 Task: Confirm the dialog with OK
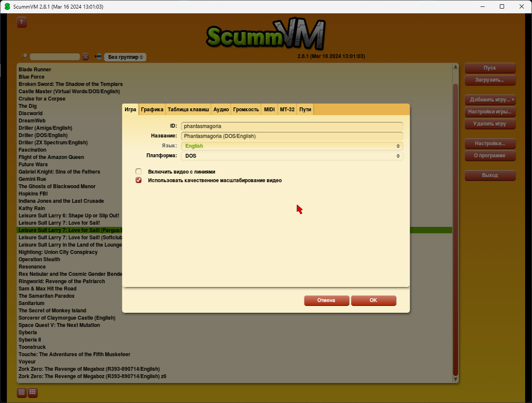click(374, 300)
